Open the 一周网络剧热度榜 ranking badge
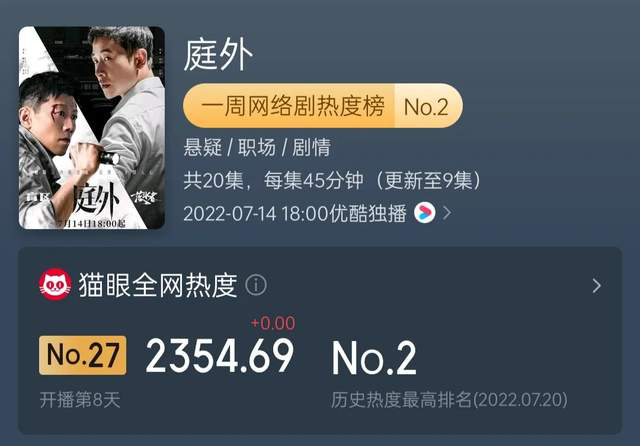Screen dimensions: 640x446 click(323, 106)
